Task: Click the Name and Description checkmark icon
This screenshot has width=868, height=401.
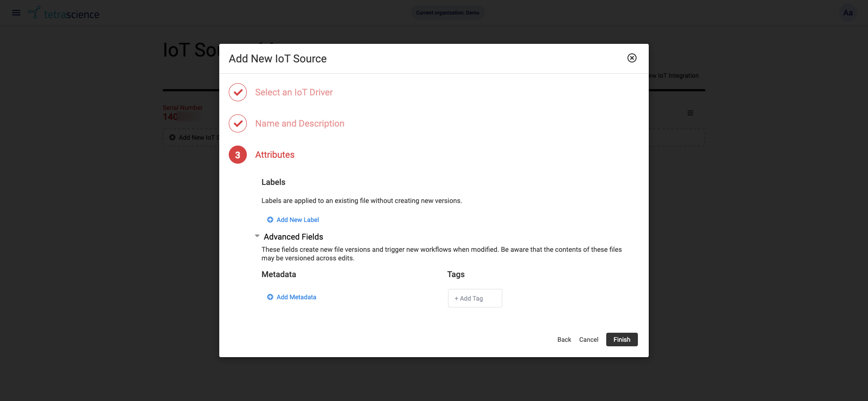Action: coord(238,123)
